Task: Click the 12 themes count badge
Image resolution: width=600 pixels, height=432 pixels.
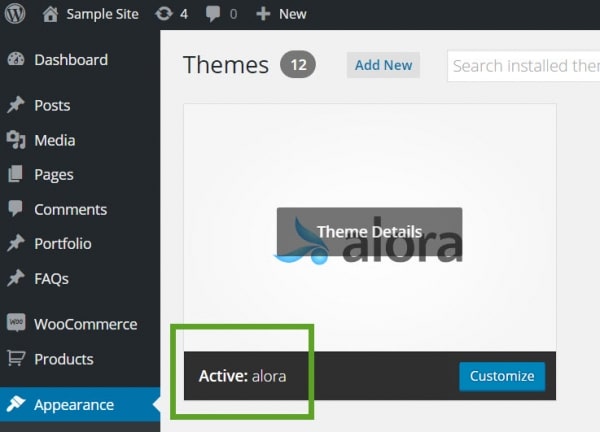Action: [x=298, y=65]
